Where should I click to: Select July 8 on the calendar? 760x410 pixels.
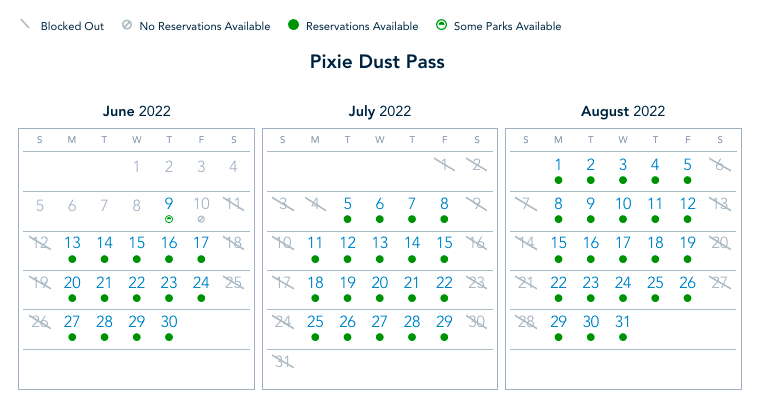click(x=444, y=203)
